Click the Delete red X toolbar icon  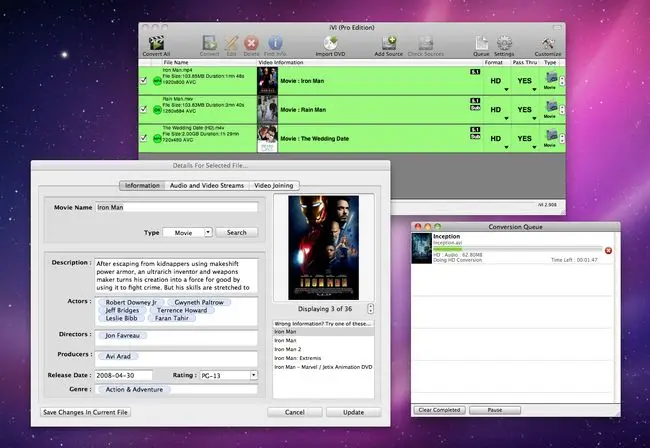251,43
